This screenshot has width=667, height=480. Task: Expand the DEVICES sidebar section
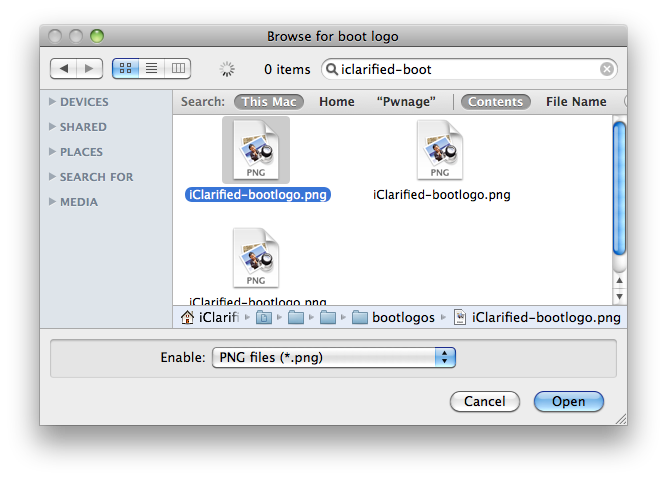(52, 101)
